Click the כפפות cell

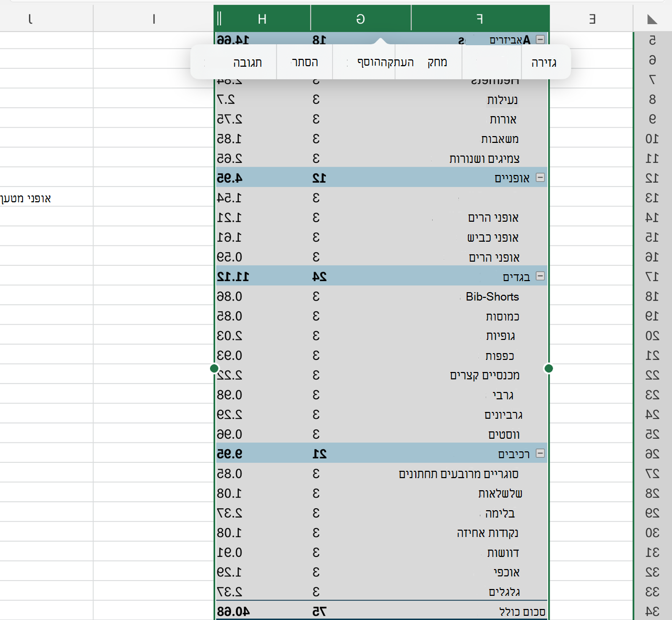[x=500, y=356]
